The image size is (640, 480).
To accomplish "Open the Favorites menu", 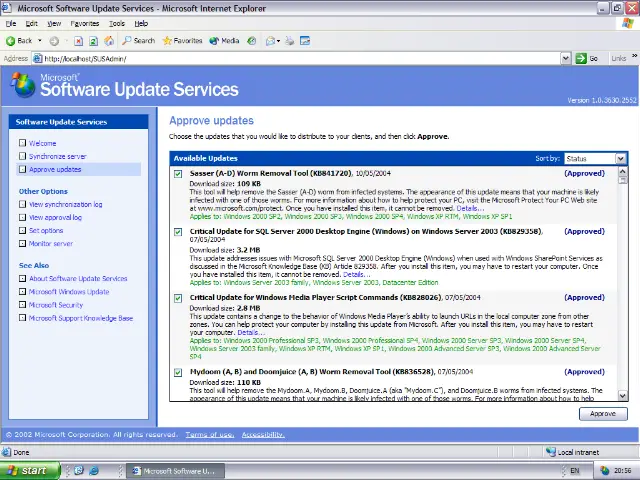I will point(84,24).
